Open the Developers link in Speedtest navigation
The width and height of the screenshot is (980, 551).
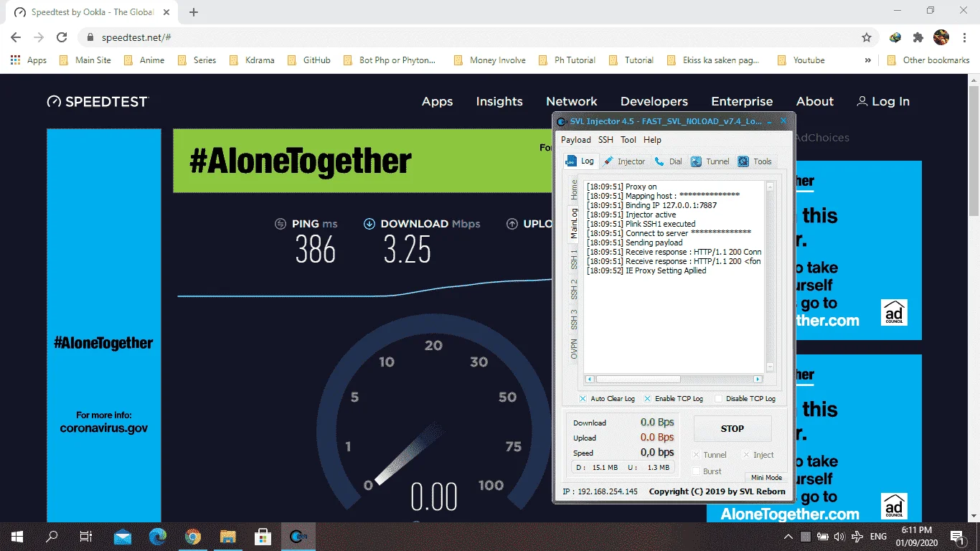(654, 102)
